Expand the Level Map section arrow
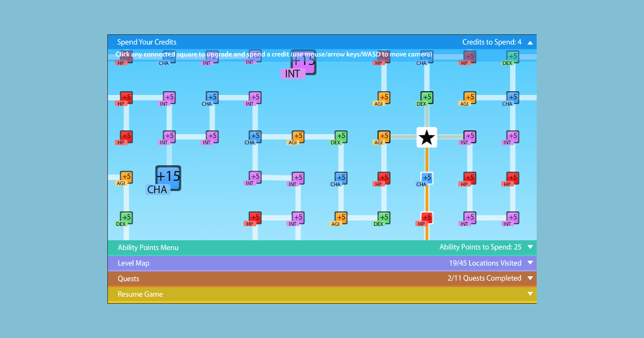 (530, 263)
